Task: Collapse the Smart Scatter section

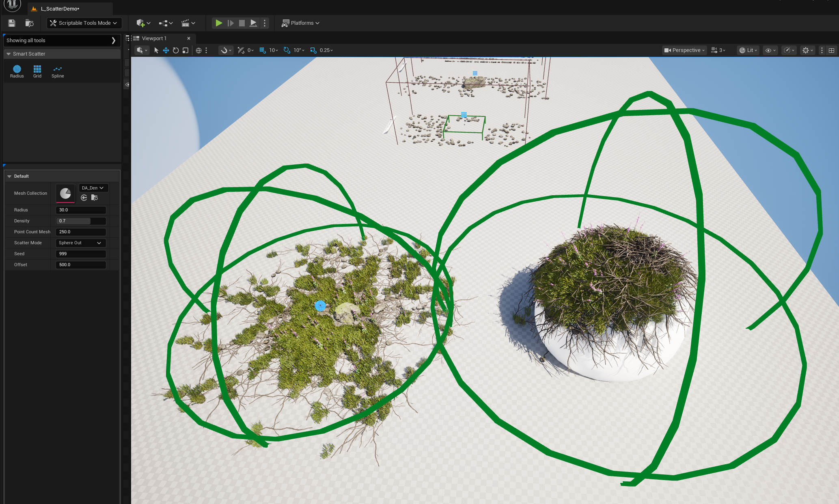Action: tap(9, 54)
